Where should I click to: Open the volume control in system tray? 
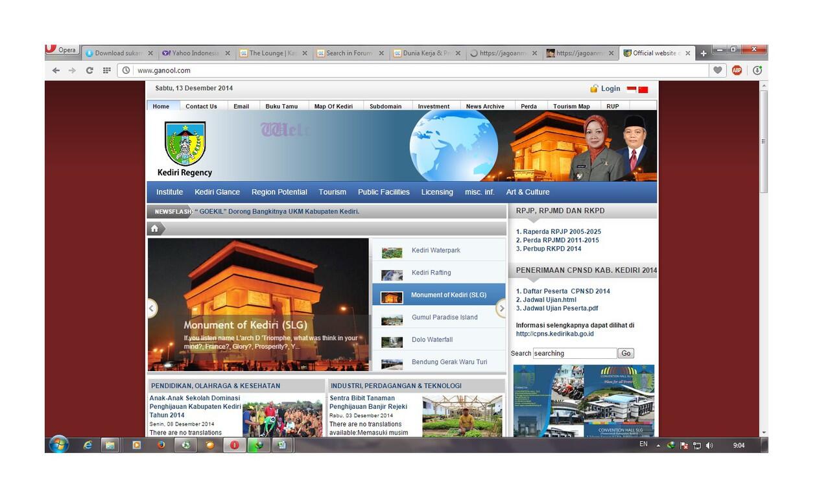pyautogui.click(x=709, y=446)
